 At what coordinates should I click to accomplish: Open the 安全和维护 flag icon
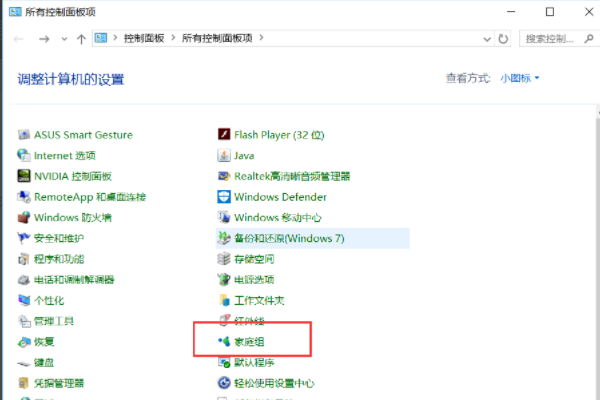click(24, 238)
